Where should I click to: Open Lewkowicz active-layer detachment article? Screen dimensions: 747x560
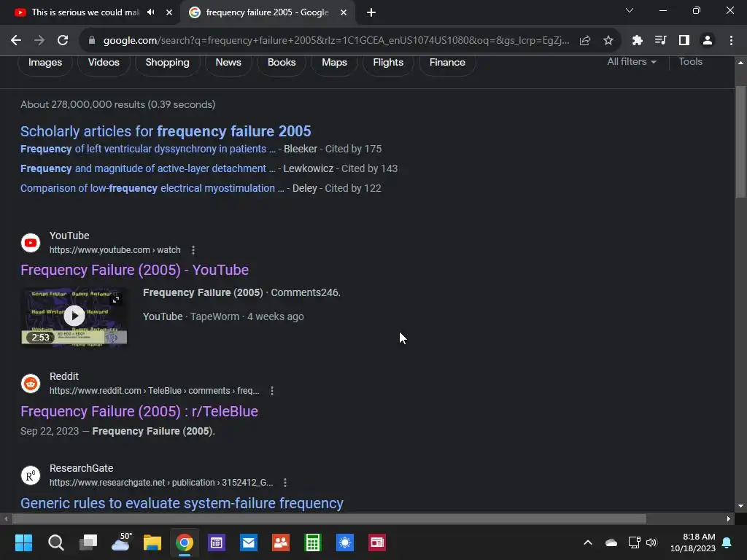pos(148,168)
